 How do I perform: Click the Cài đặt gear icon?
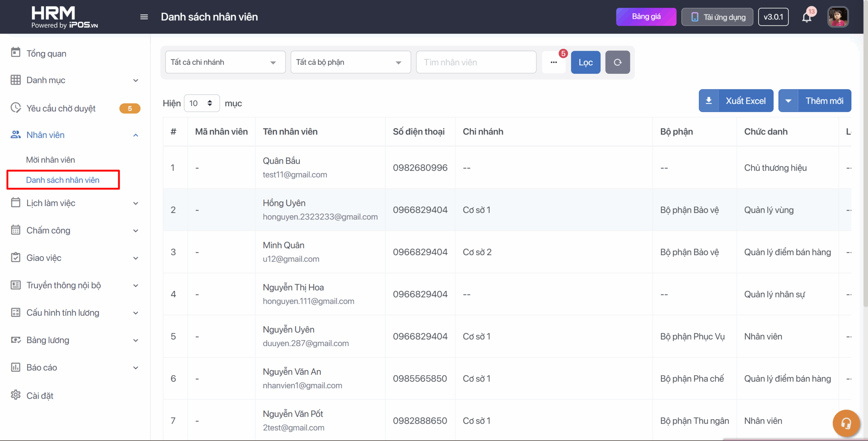(x=16, y=395)
